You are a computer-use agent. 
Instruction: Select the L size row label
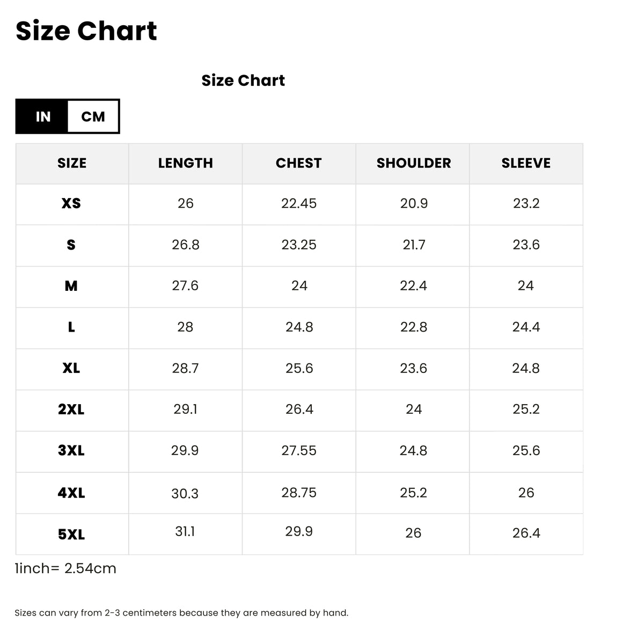tap(71, 327)
